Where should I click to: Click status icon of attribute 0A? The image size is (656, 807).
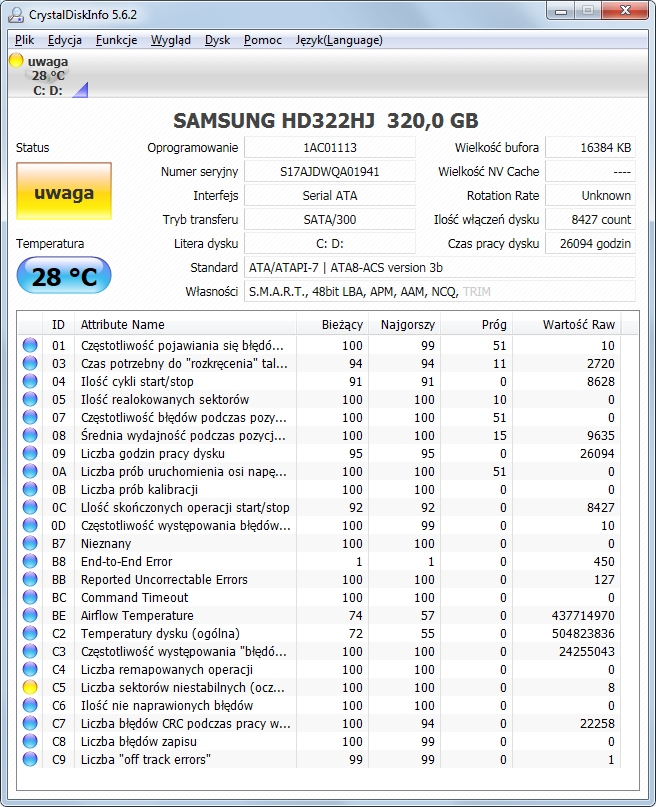[30, 471]
